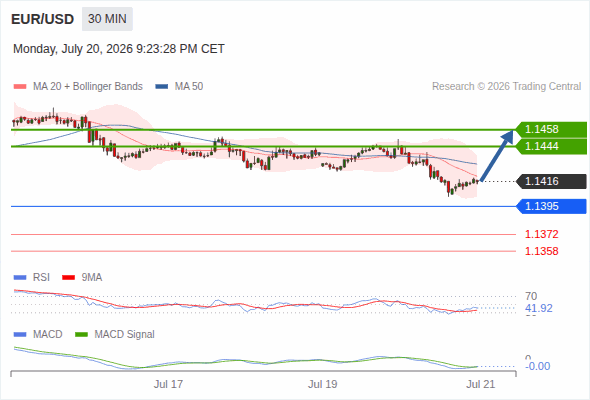Click the Jul 17 date axis label
This screenshot has height=400, width=590.
[x=168, y=384]
